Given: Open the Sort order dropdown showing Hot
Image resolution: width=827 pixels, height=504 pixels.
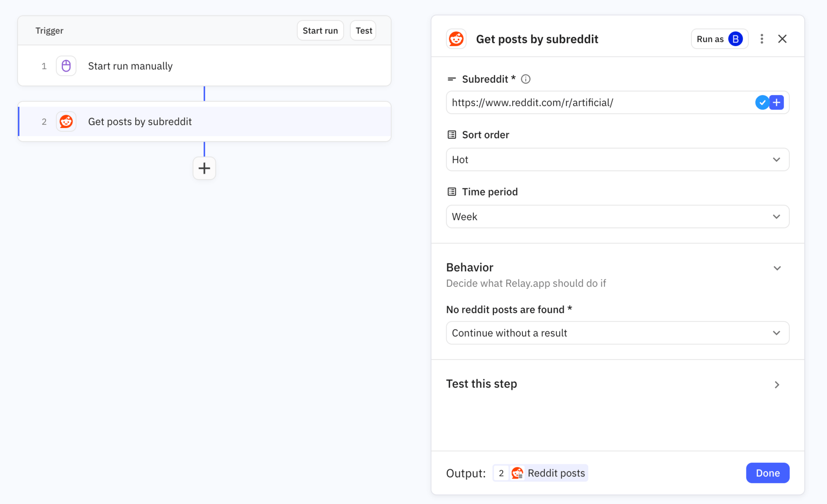Looking at the screenshot, I should [617, 160].
